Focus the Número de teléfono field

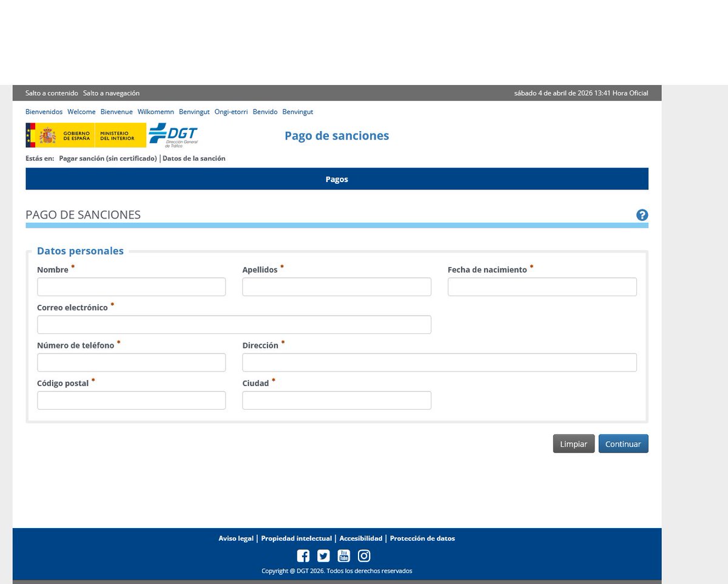click(x=131, y=362)
